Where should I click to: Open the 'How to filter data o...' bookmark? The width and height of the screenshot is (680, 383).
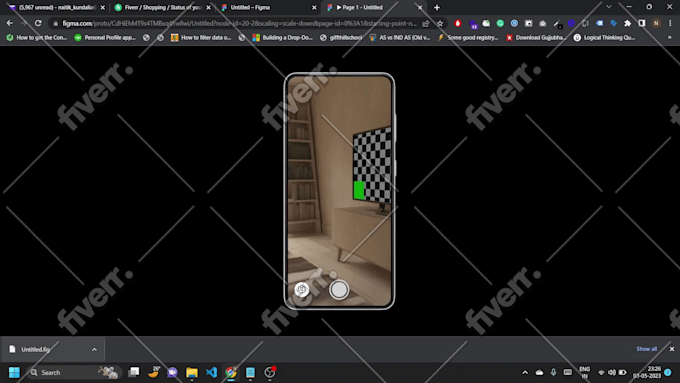point(201,38)
